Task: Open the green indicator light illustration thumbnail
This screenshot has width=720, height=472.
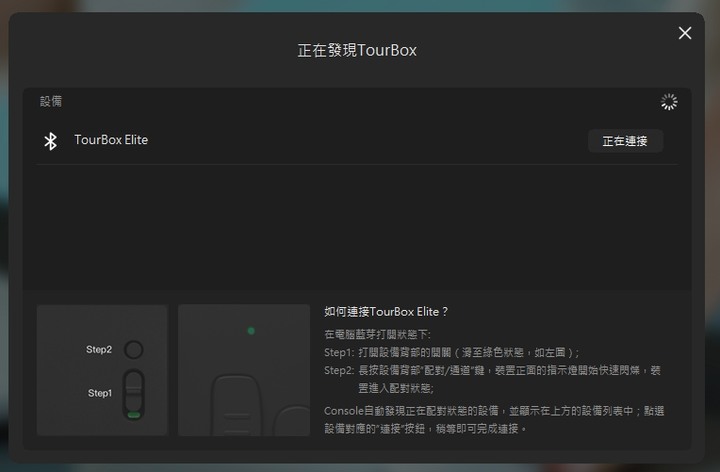Action: pos(244,370)
